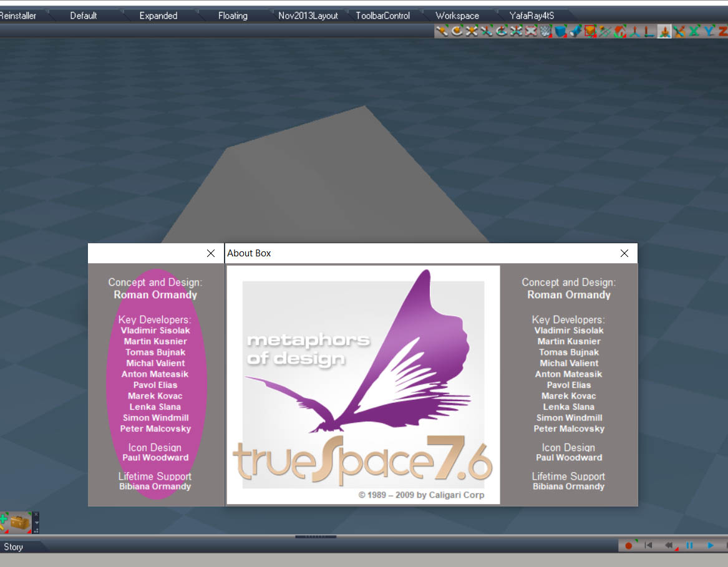
Task: Toggle the red Z axis lock
Action: pyautogui.click(x=722, y=31)
